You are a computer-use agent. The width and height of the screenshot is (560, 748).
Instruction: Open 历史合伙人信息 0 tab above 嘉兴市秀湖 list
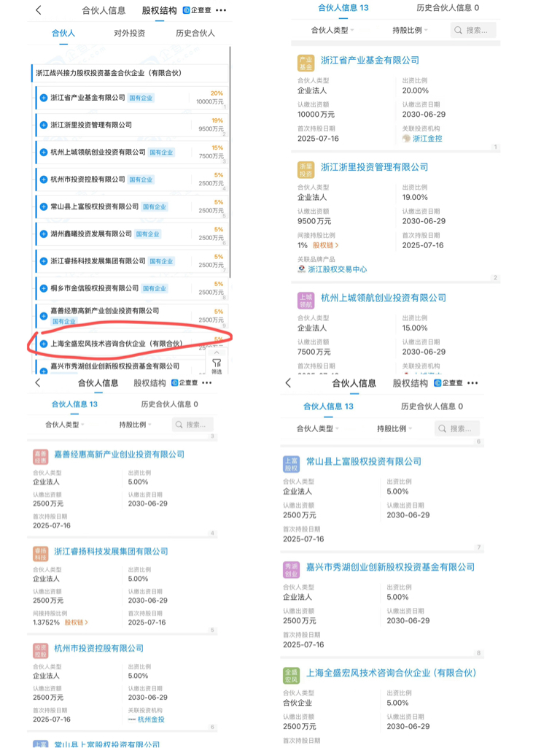pos(432,406)
